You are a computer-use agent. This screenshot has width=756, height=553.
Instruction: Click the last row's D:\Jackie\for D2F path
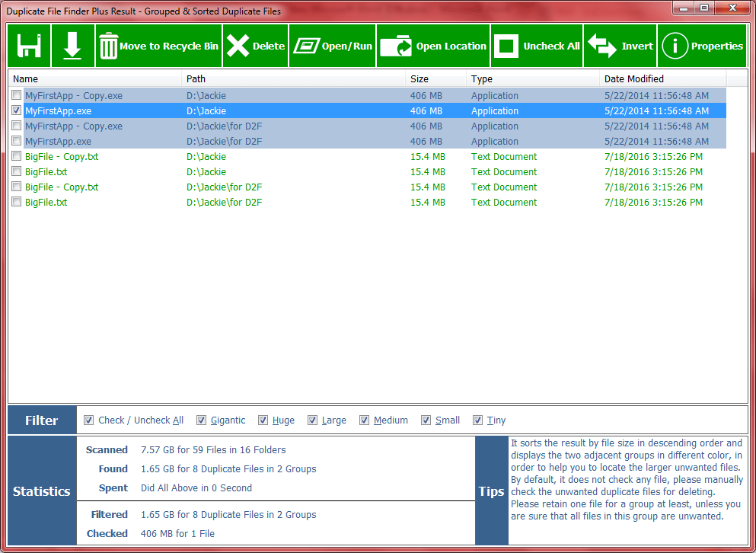[x=224, y=202]
